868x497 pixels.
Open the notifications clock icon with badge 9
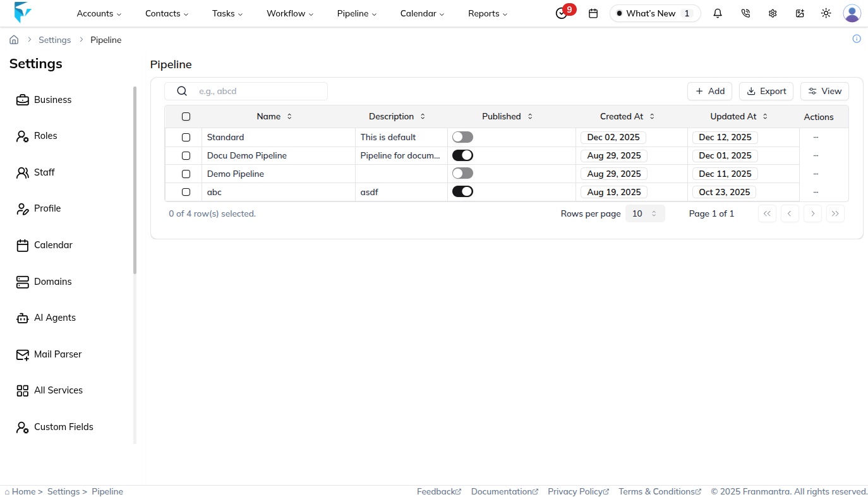coord(562,13)
